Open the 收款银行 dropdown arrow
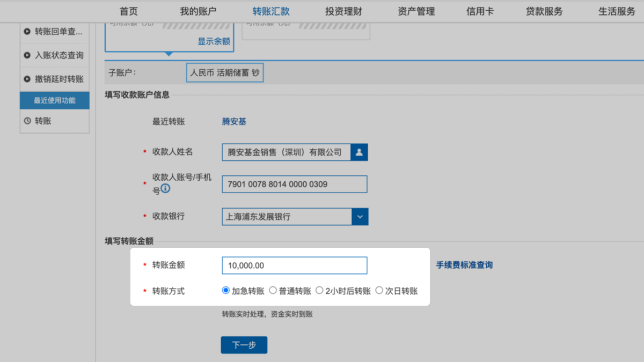Image resolution: width=644 pixels, height=362 pixels. pos(360,217)
